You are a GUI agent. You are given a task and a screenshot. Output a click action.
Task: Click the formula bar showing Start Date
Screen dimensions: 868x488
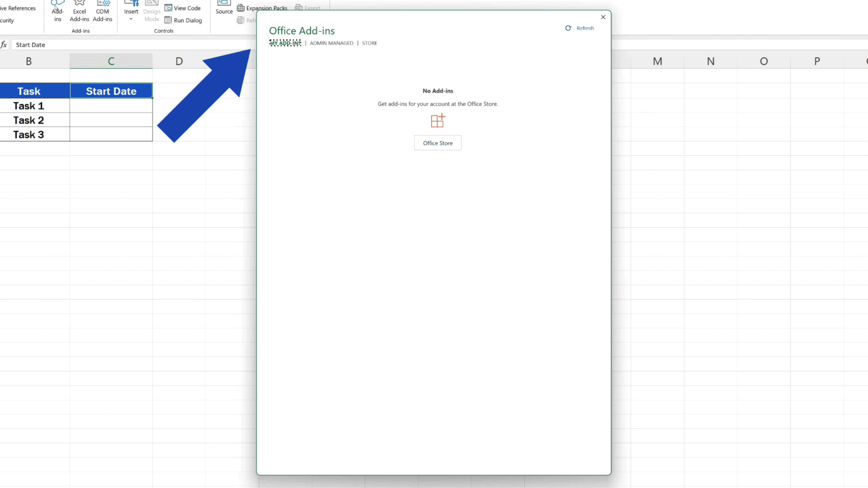pyautogui.click(x=133, y=45)
